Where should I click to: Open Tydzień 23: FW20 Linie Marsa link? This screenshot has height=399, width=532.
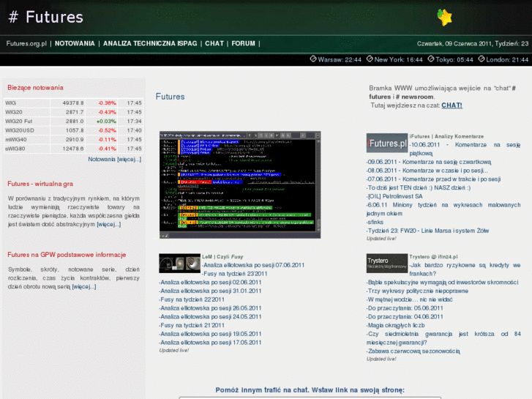[x=428, y=231]
